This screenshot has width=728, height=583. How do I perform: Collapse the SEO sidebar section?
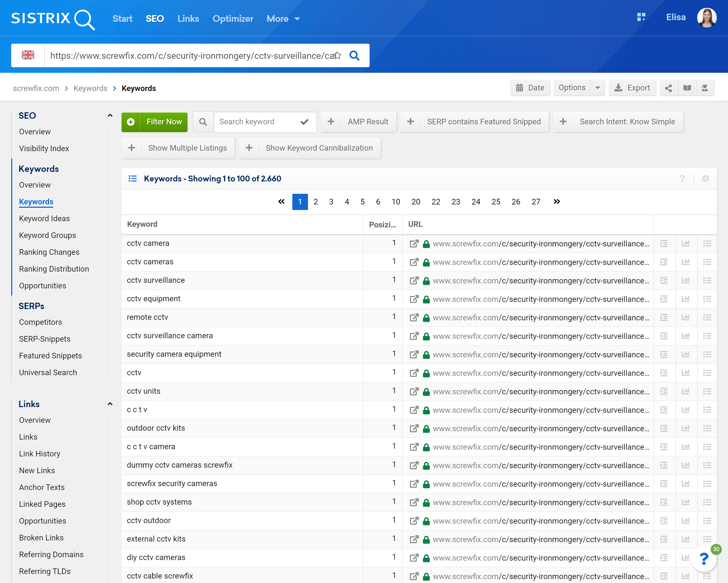point(110,116)
